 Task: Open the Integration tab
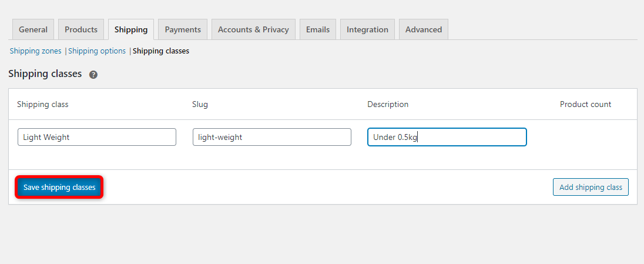click(367, 29)
